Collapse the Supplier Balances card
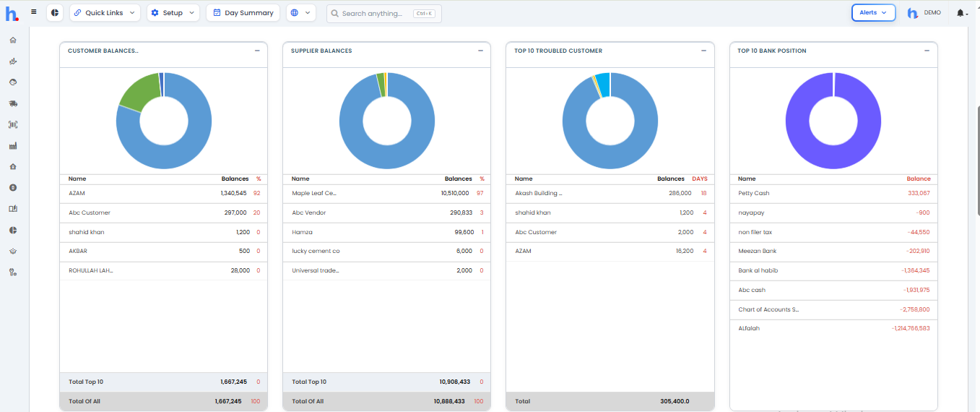The width and height of the screenshot is (980, 412). (480, 51)
